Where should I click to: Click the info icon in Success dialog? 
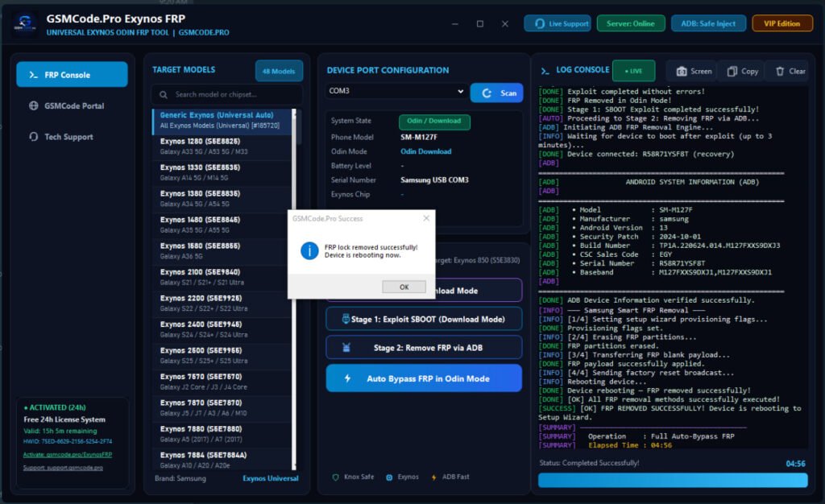point(309,251)
